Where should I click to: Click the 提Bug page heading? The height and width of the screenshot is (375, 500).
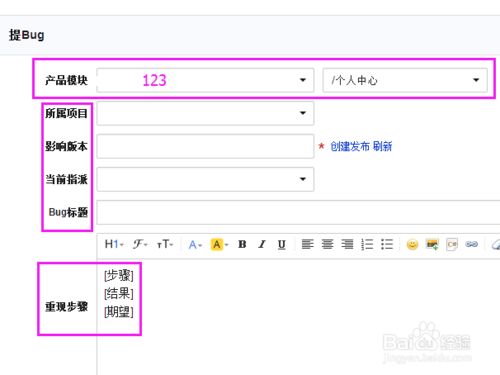click(27, 35)
